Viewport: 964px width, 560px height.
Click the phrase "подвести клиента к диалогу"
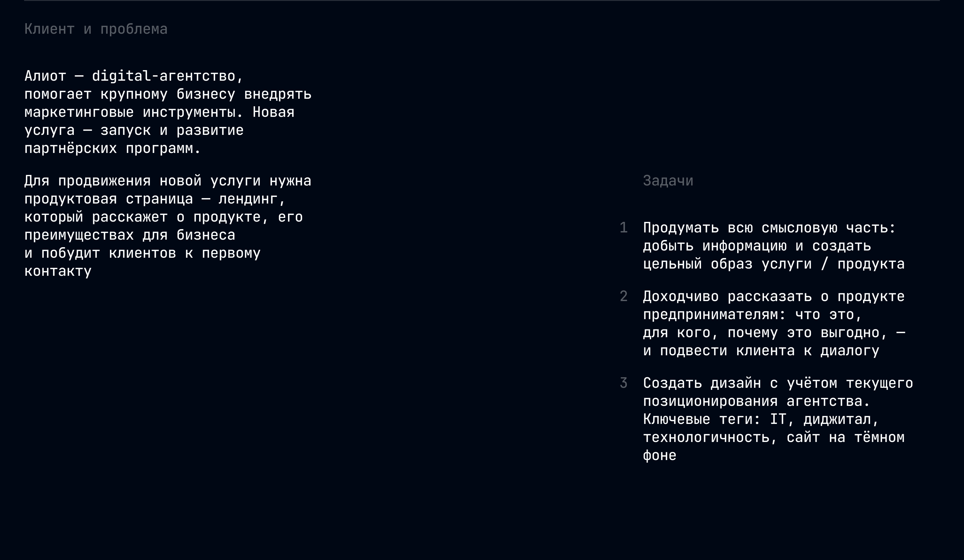(x=769, y=351)
